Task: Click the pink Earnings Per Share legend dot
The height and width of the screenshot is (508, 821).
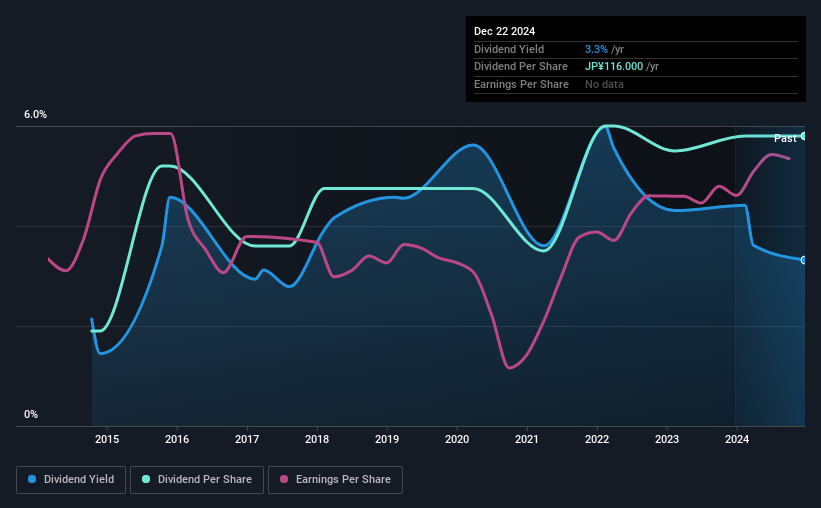Action: [x=284, y=479]
